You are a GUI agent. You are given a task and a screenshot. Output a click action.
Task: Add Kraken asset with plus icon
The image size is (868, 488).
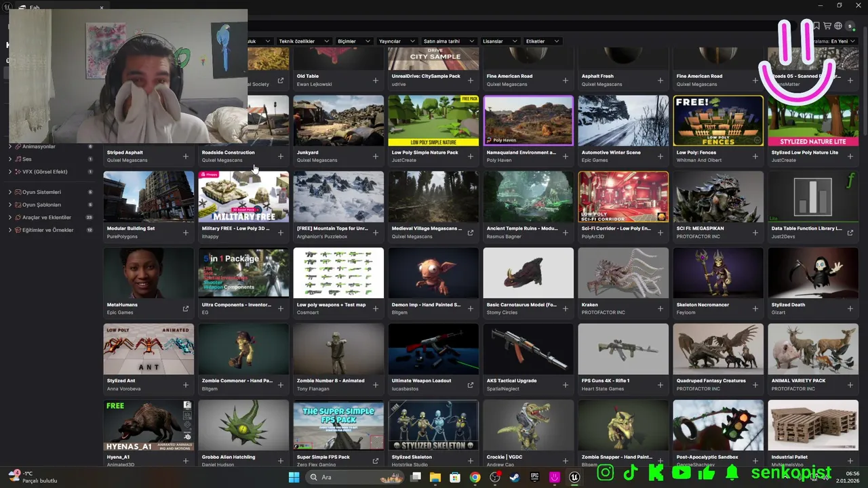[660, 308]
